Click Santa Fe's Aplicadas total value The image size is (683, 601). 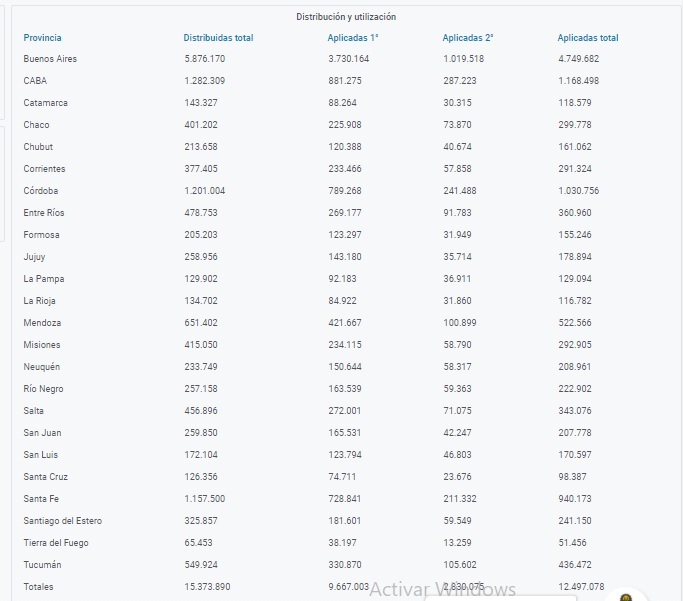[575, 499]
